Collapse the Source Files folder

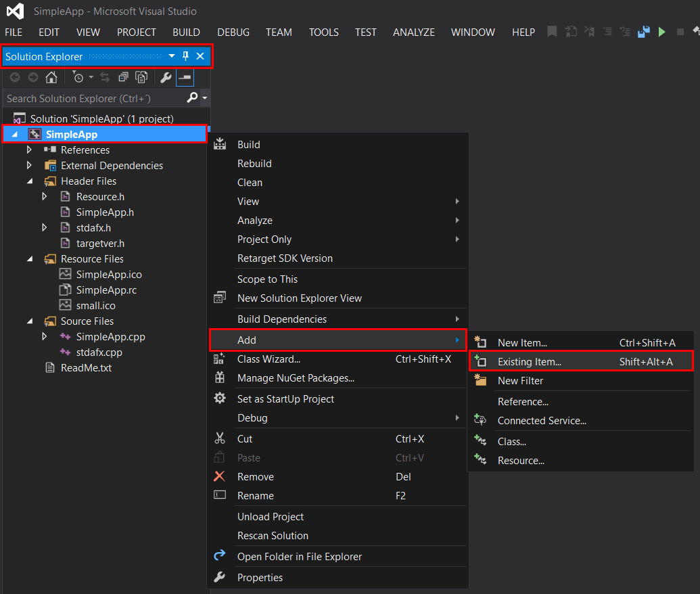[x=30, y=321]
